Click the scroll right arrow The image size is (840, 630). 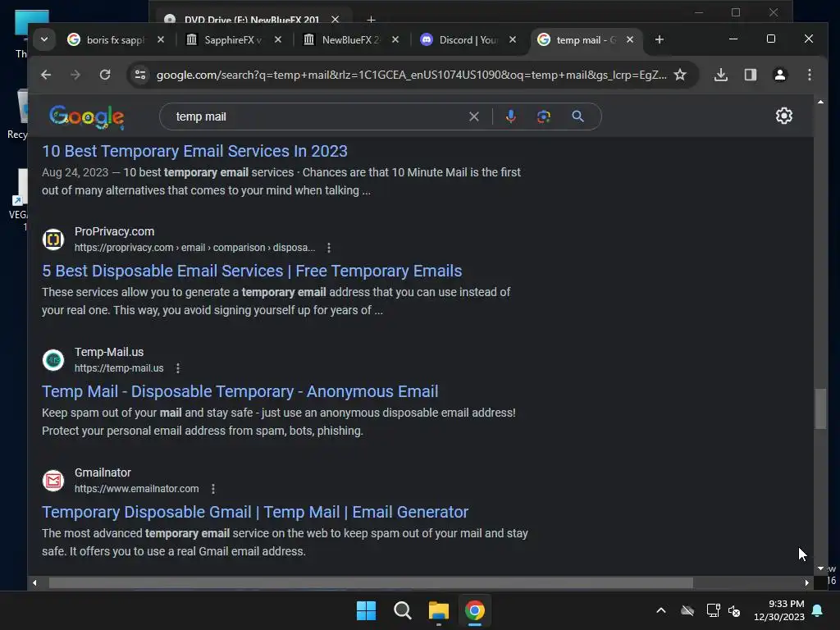(x=807, y=583)
